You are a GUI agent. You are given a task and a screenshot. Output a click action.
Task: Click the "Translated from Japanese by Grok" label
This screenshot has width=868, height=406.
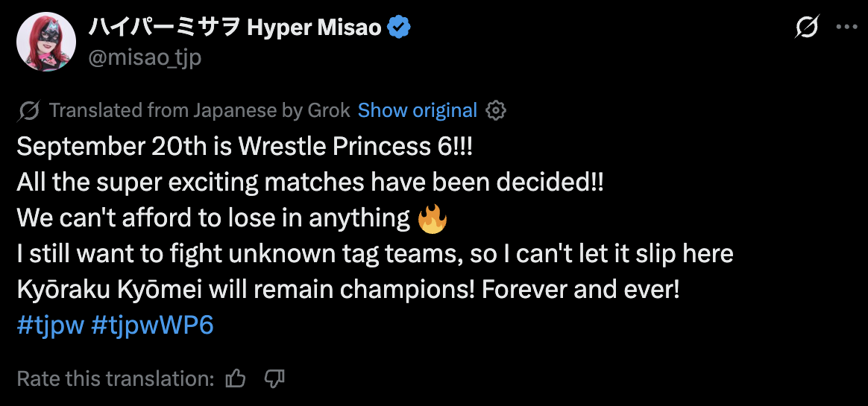pos(199,111)
